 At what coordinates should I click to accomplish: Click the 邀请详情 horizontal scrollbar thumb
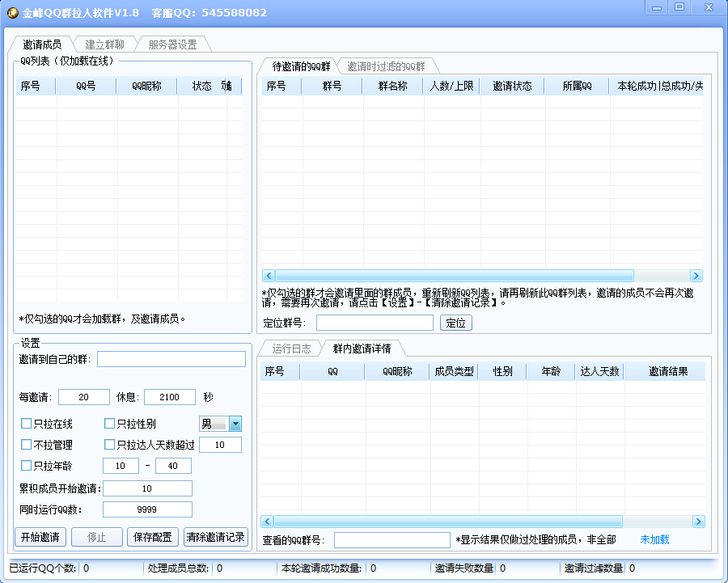tap(448, 522)
